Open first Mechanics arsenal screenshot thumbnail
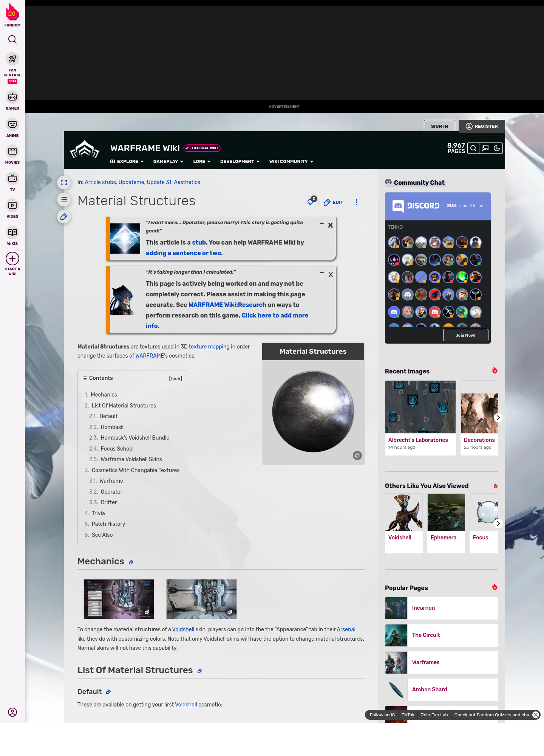Image resolution: width=544 pixels, height=756 pixels. pyautogui.click(x=119, y=599)
